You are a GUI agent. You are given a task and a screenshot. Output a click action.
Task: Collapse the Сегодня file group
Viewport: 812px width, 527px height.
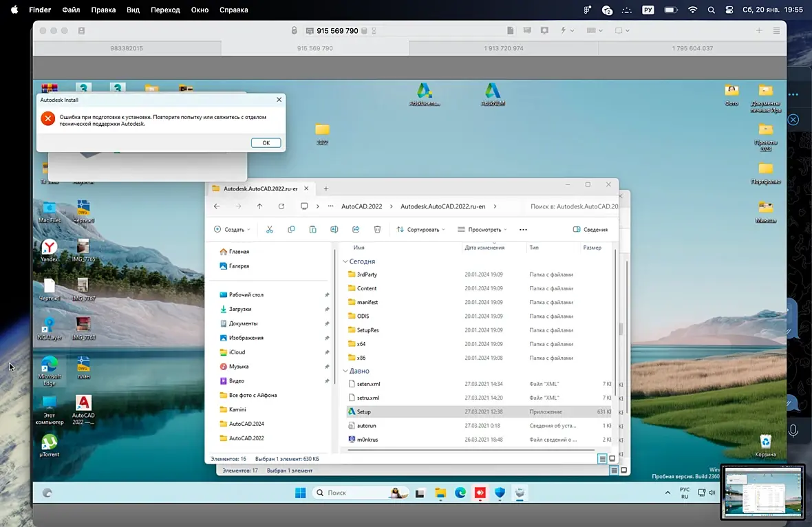pos(345,261)
